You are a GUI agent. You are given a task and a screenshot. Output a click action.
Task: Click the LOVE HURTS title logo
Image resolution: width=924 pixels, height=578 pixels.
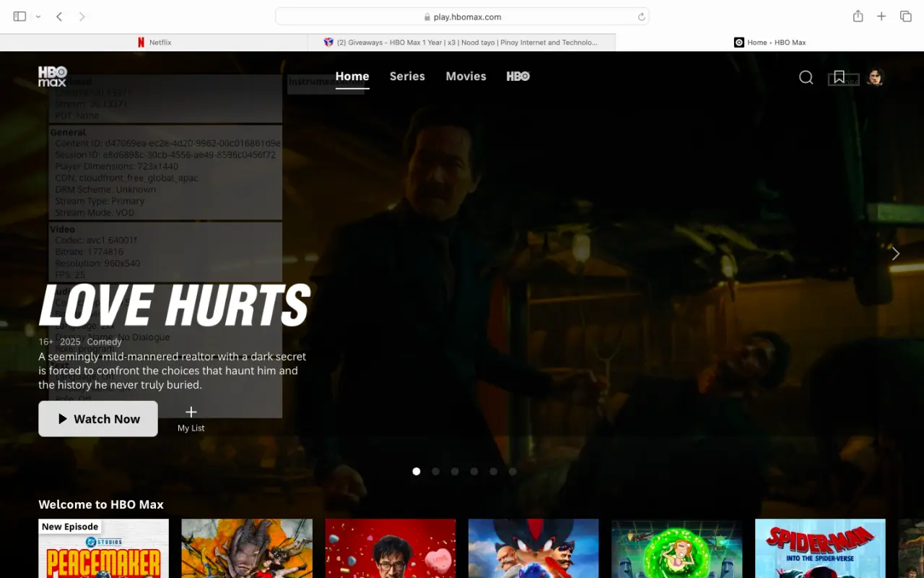pyautogui.click(x=174, y=306)
